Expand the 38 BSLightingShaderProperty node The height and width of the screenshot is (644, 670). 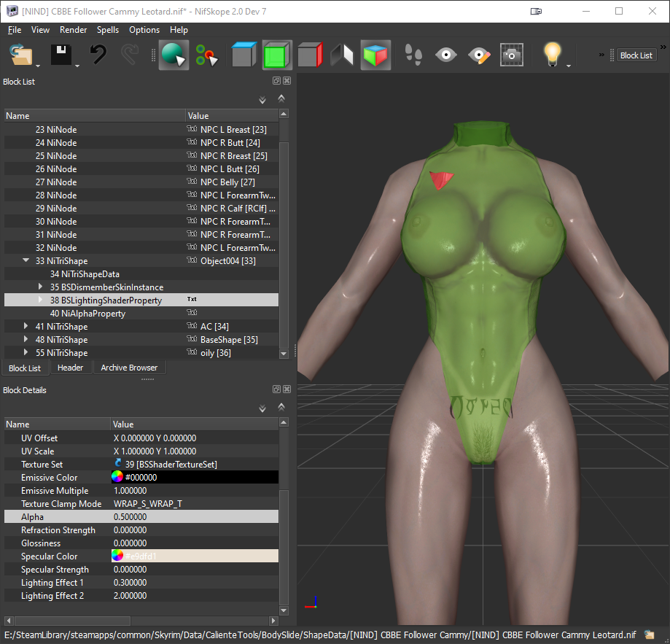[40, 300]
